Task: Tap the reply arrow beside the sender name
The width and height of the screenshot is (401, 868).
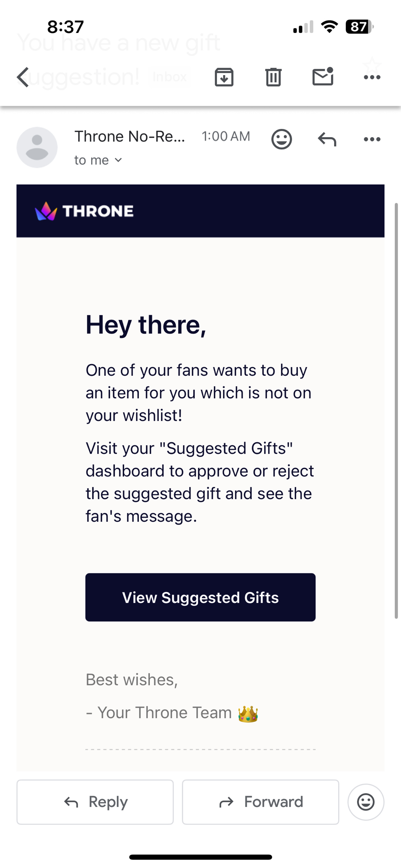Action: click(x=327, y=139)
